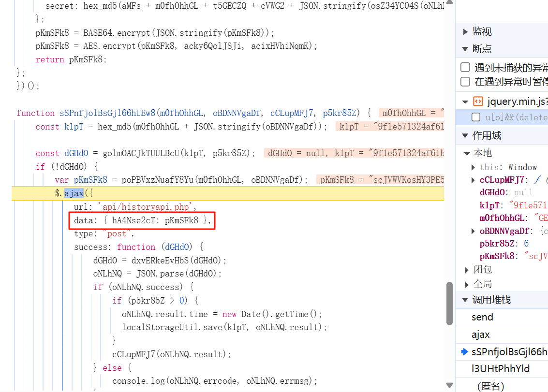The height and width of the screenshot is (392, 548).
Task: Click the secret: hex_md5 code line
Action: pyautogui.click(x=245, y=6)
